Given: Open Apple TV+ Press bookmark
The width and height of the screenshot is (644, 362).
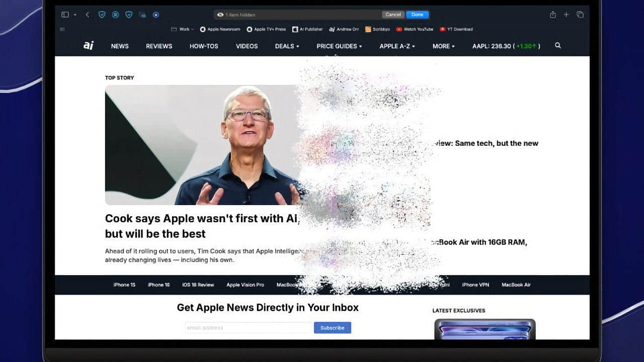Looking at the screenshot, I should (x=267, y=29).
